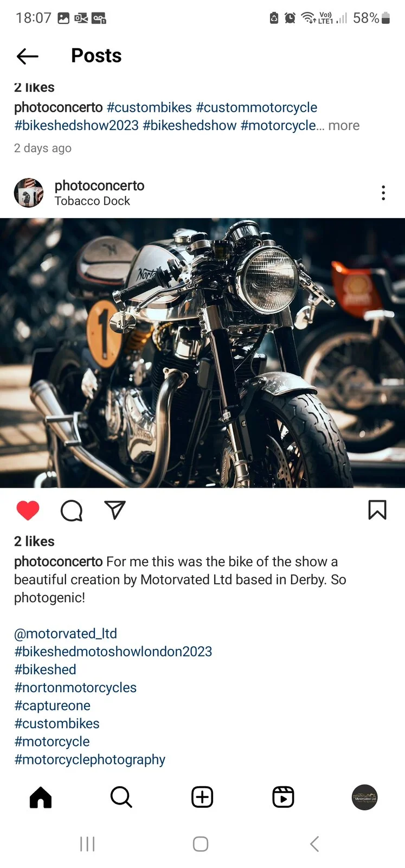This screenshot has height=868, width=405.
Task: Open your profile via bottom avatar
Action: [365, 797]
